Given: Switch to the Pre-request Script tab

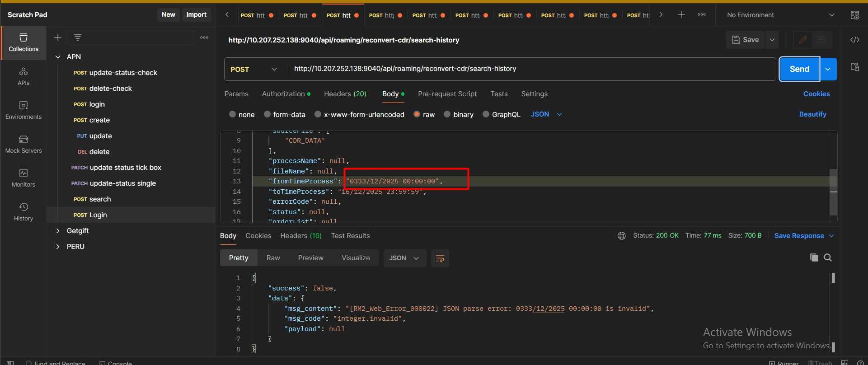Looking at the screenshot, I should point(447,94).
